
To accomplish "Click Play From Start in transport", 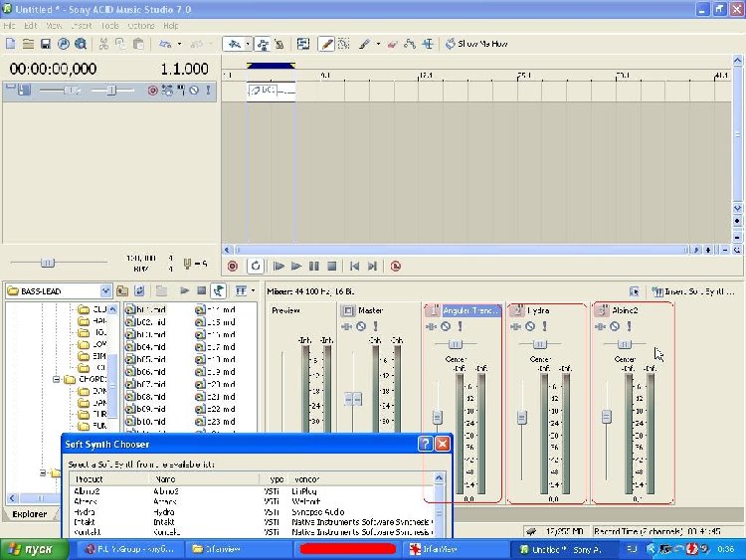I will tap(279, 266).
